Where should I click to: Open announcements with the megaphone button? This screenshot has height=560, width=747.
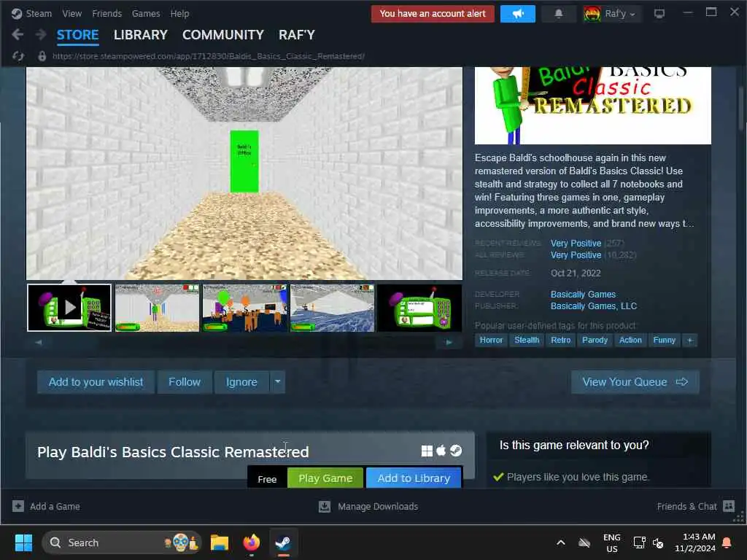pyautogui.click(x=518, y=14)
